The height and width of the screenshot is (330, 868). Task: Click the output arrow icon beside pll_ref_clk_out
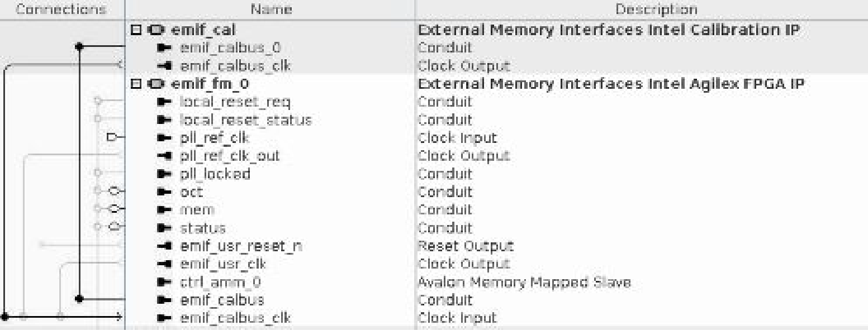(167, 156)
